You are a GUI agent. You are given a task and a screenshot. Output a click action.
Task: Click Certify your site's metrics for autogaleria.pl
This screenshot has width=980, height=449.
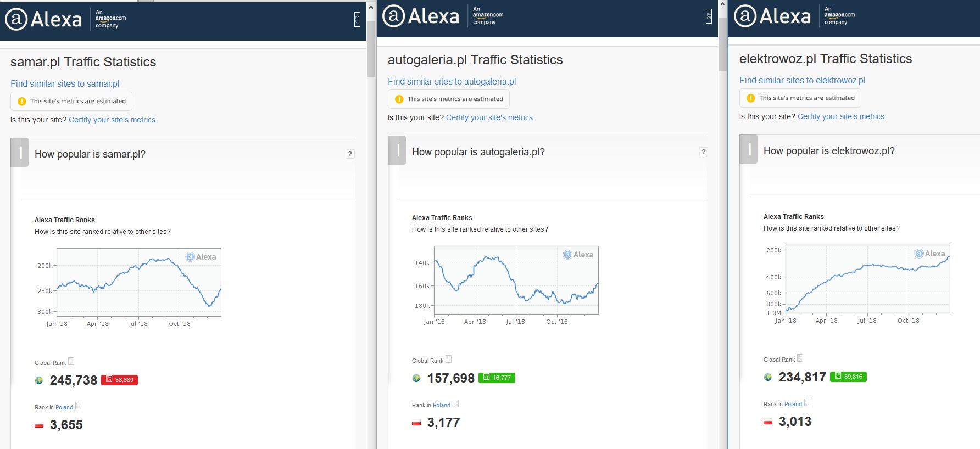pyautogui.click(x=490, y=117)
